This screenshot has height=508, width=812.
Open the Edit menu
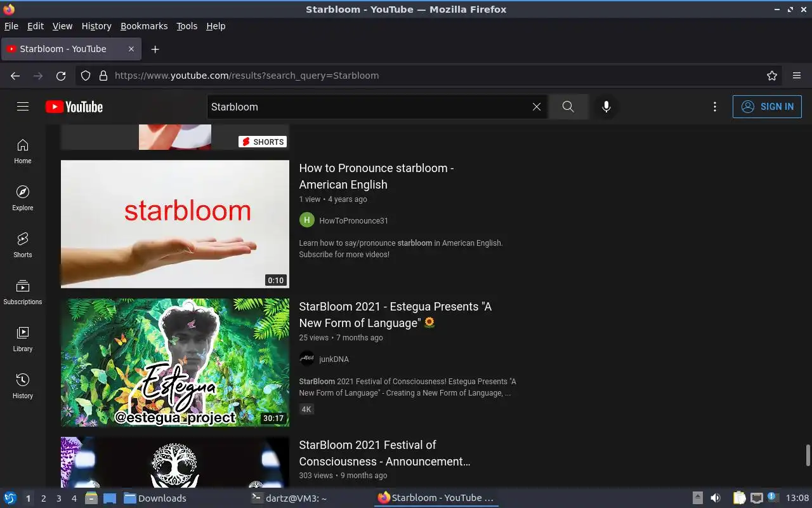36,26
